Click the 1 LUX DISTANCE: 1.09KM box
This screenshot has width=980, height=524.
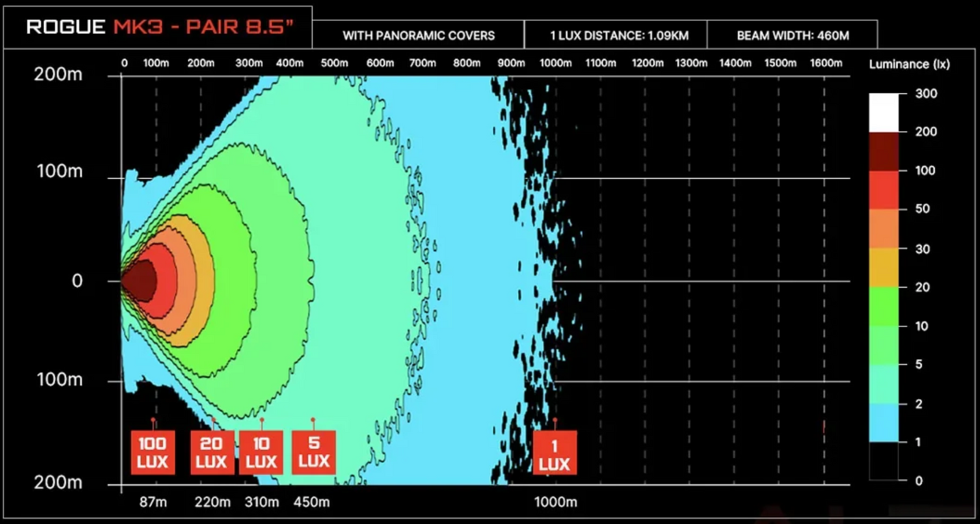[x=615, y=35]
